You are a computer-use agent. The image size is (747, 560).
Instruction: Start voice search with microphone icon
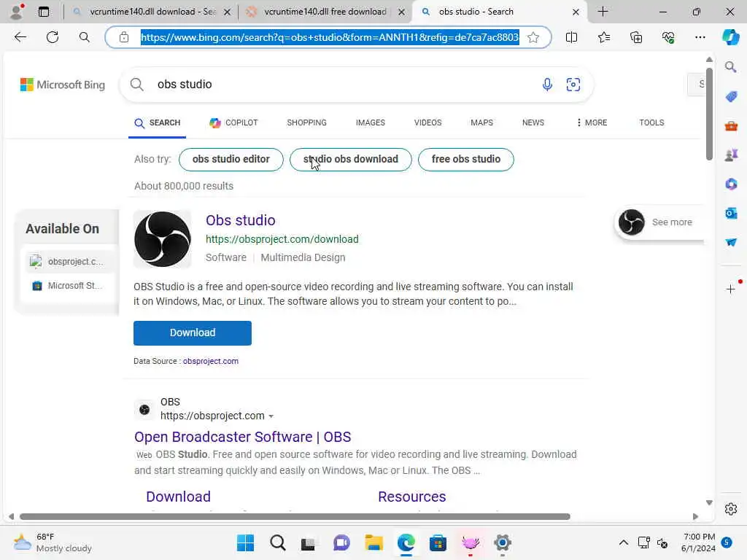pos(547,85)
